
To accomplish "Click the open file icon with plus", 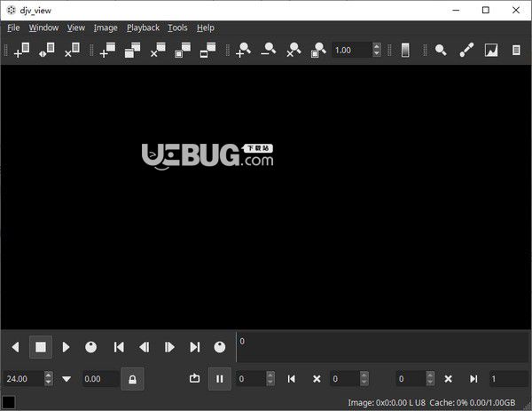I will click(21, 51).
